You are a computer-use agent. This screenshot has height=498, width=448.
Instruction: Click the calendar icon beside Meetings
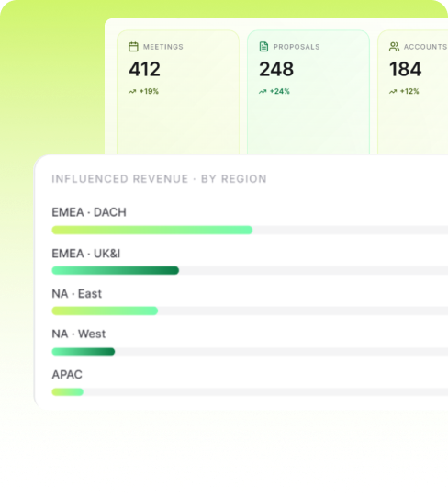(x=133, y=47)
